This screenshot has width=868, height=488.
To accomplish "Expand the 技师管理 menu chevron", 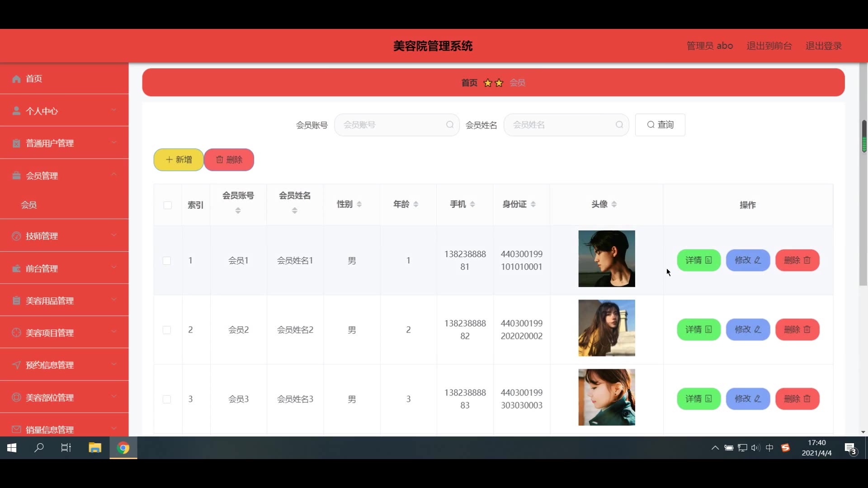I will pos(114,235).
